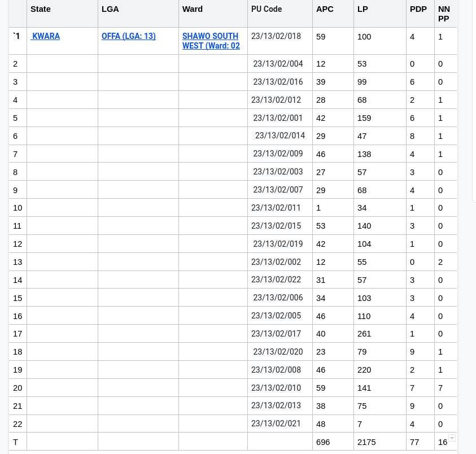Click NNPP value 2 in row 13
476x454 pixels.
point(440,262)
